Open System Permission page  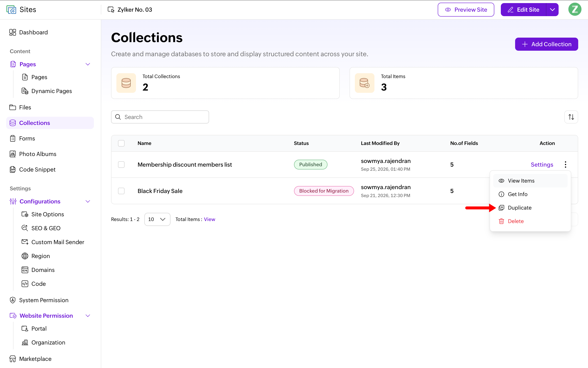pyautogui.click(x=39, y=300)
